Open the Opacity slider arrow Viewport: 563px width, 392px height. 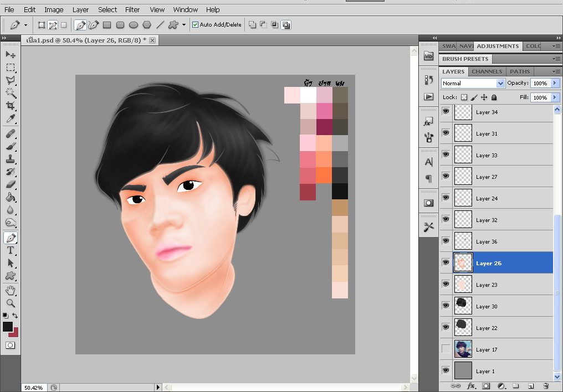[554, 83]
